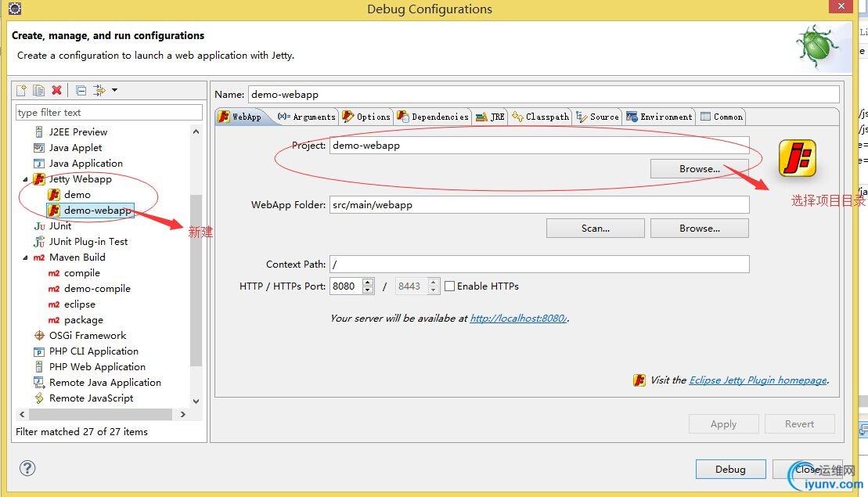Switch to the WebApp tab

[240, 117]
